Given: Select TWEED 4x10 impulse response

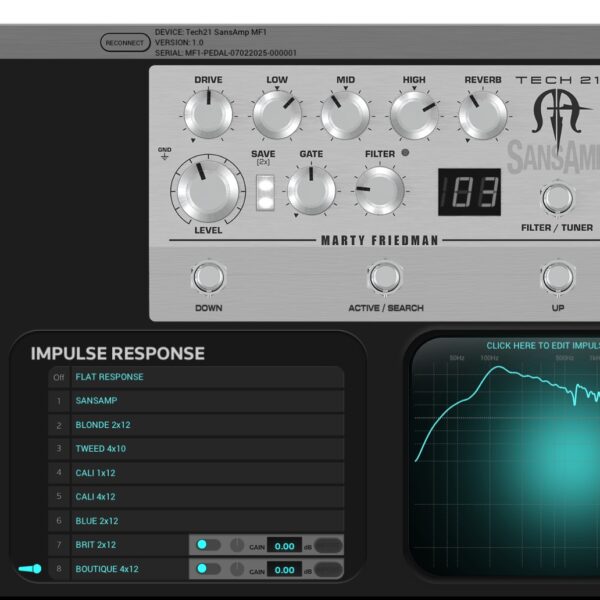Looking at the screenshot, I should 196,448.
